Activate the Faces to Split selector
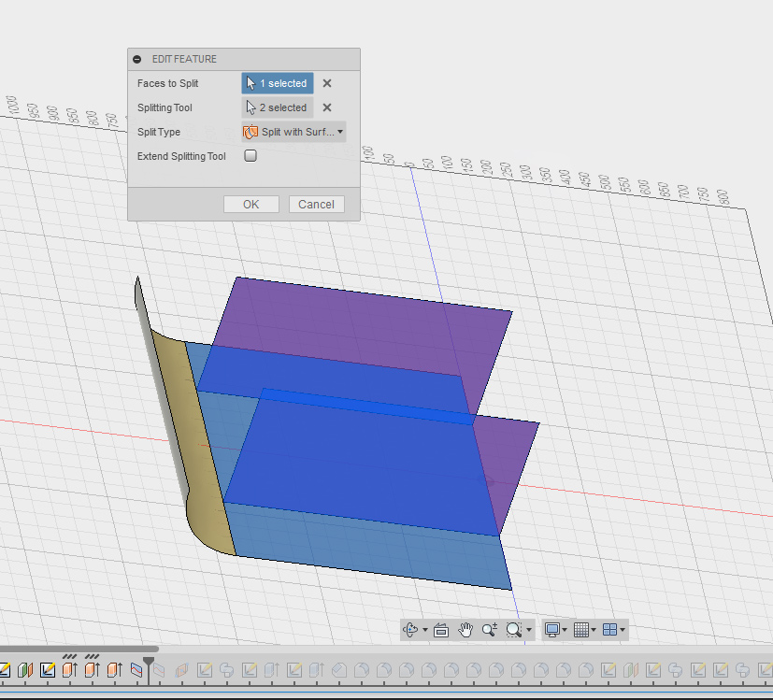Viewport: 773px width, 700px height. [x=278, y=83]
